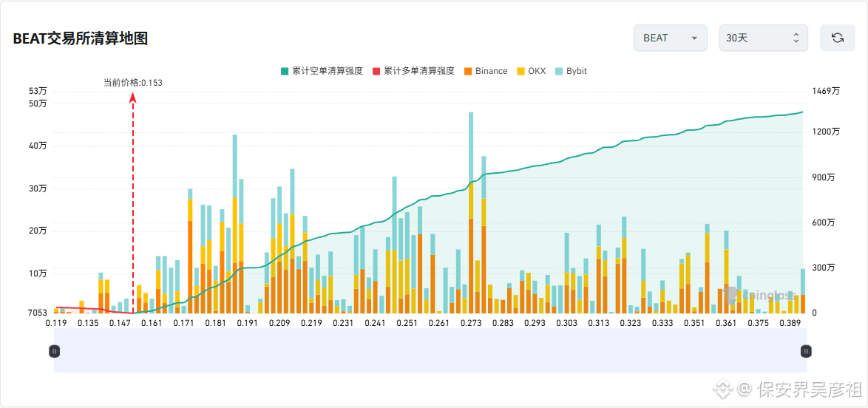Click the refresh icon button
This screenshot has width=868, height=408.
[x=838, y=38]
